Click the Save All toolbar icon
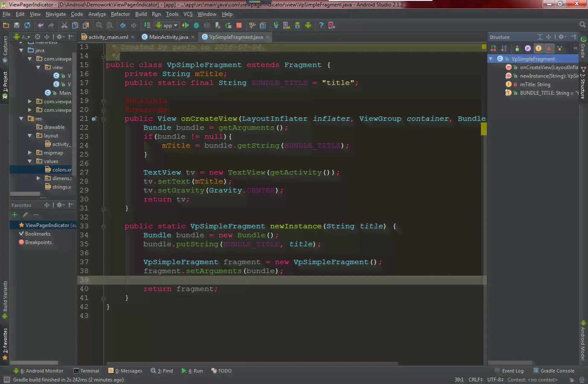 17,26
